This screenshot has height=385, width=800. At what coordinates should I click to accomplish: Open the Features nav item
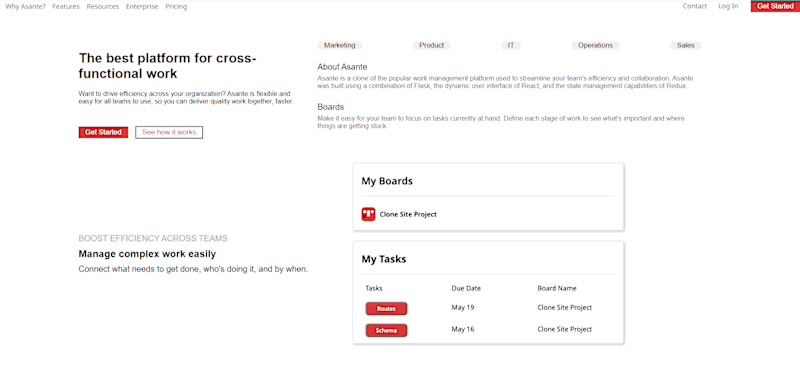pyautogui.click(x=66, y=7)
